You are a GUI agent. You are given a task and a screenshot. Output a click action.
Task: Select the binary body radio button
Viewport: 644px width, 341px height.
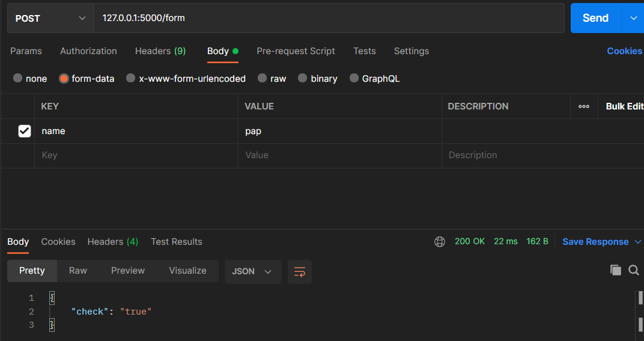(x=303, y=78)
